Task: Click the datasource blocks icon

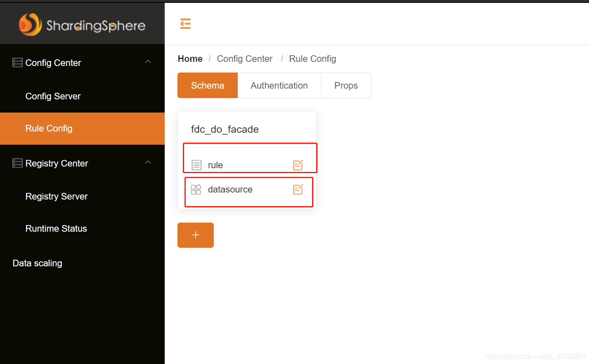Action: pos(196,189)
